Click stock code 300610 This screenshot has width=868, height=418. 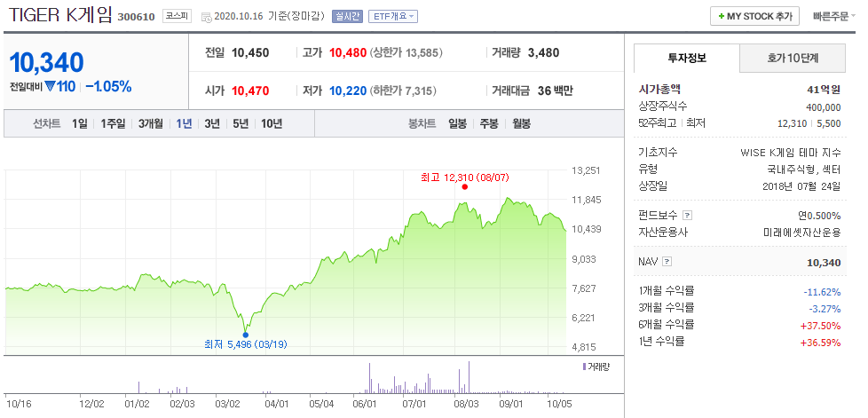pos(136,17)
